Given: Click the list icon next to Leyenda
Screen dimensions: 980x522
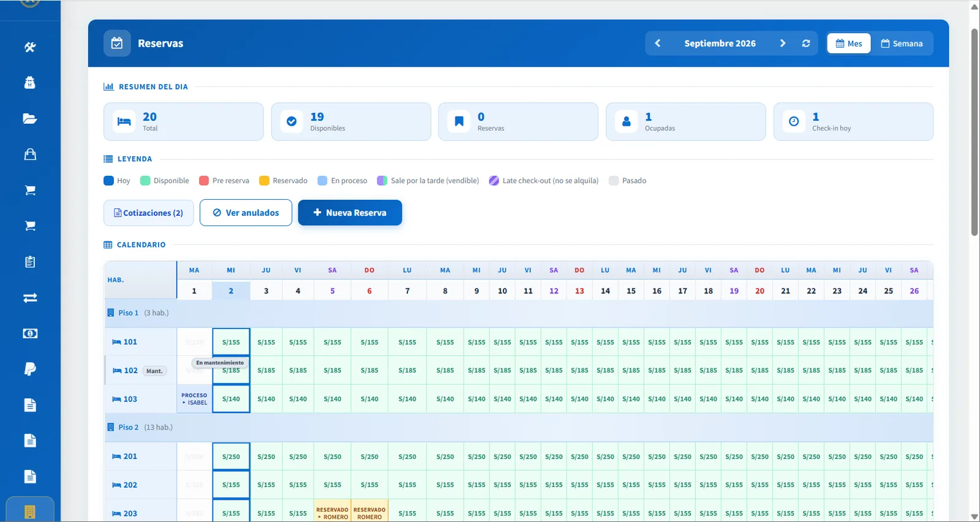Looking at the screenshot, I should pos(108,159).
